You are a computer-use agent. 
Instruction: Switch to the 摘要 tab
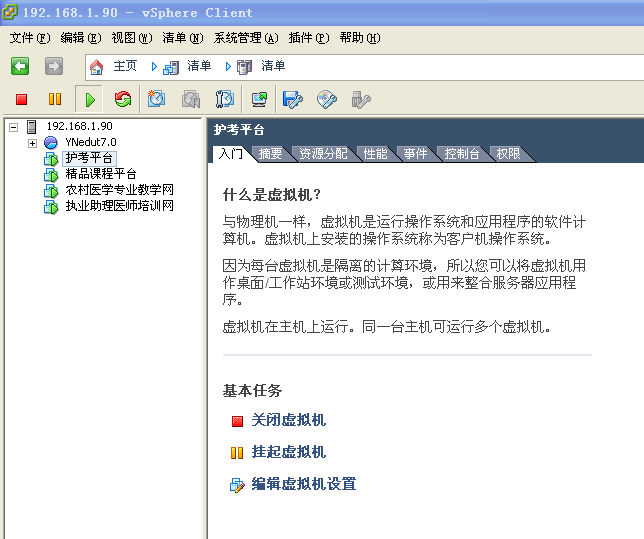tap(270, 154)
